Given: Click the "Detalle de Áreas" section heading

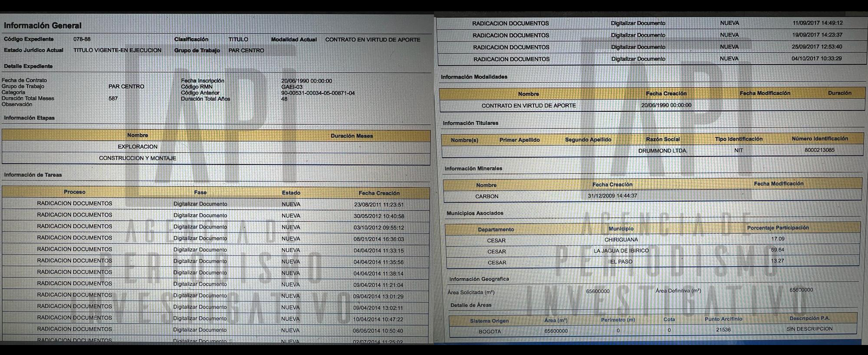Looking at the screenshot, I should point(471,305).
